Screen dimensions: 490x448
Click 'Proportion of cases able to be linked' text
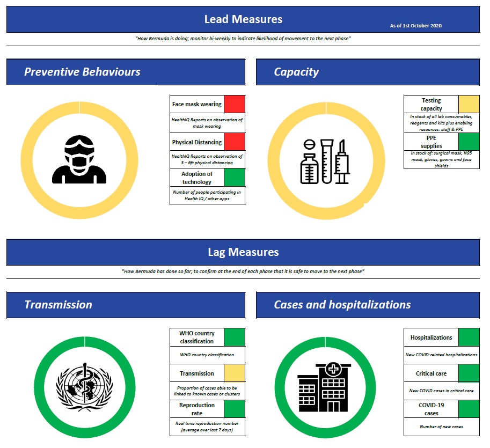click(207, 391)
